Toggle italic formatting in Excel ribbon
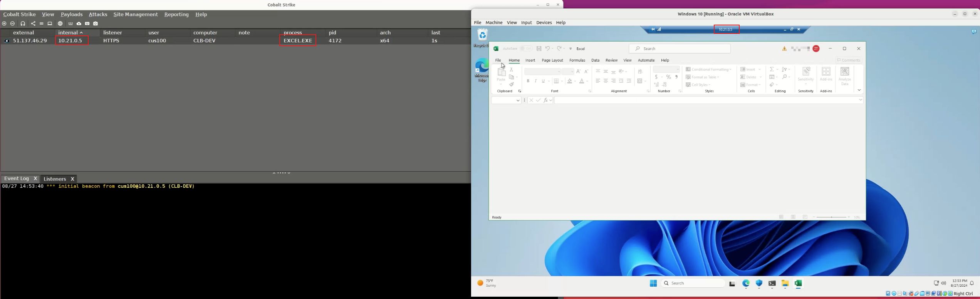 (x=535, y=81)
